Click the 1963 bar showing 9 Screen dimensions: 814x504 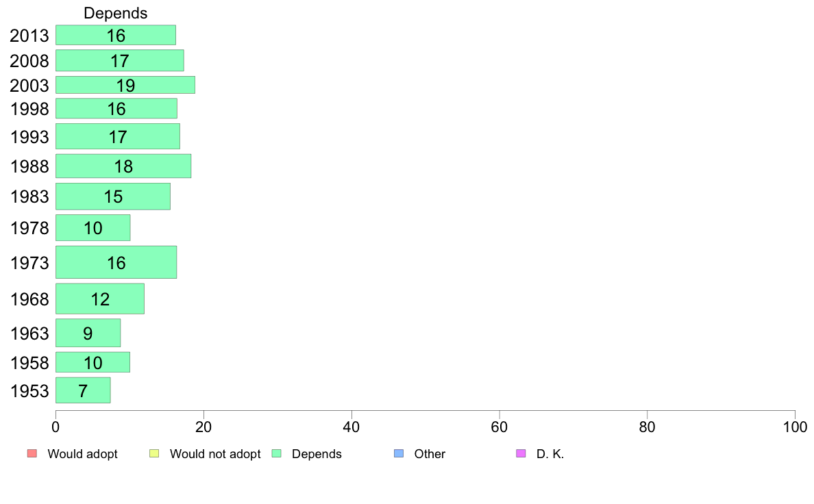[88, 333]
